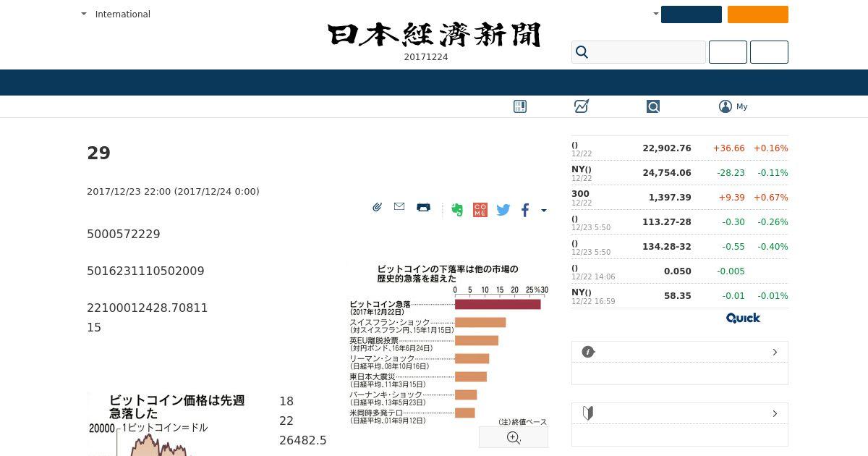
Task: Open dropdown arrow beside dark blue button
Action: (x=656, y=14)
